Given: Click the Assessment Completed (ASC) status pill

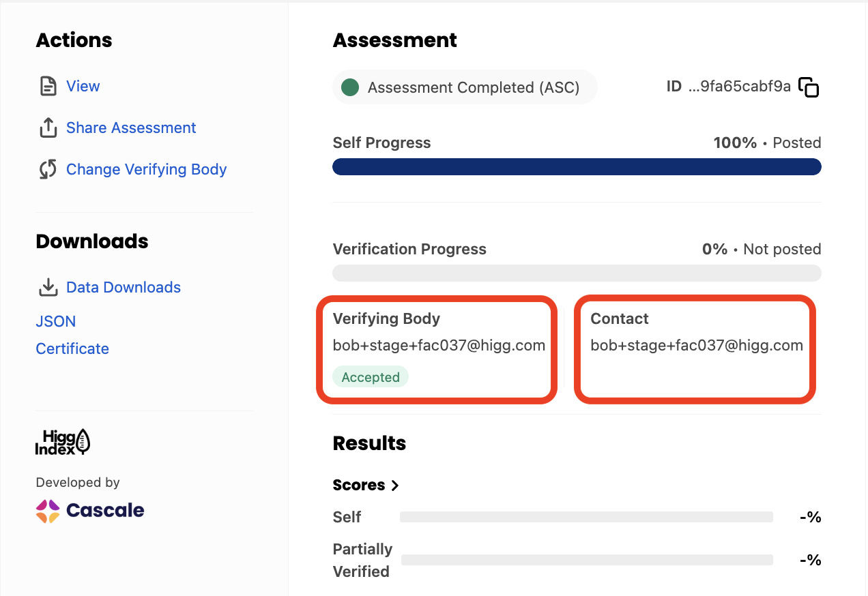Looking at the screenshot, I should [x=465, y=87].
